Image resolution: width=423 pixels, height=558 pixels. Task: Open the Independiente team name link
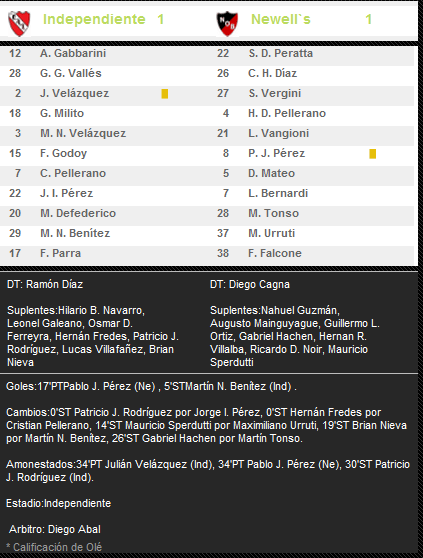(94, 19)
